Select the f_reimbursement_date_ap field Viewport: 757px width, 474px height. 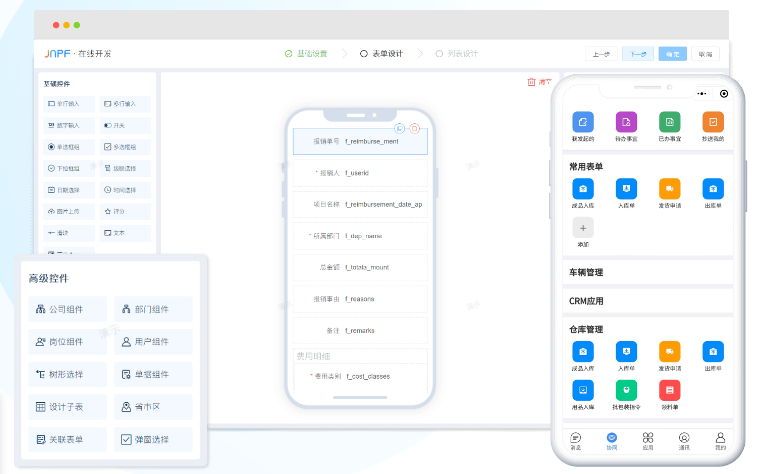[360, 204]
